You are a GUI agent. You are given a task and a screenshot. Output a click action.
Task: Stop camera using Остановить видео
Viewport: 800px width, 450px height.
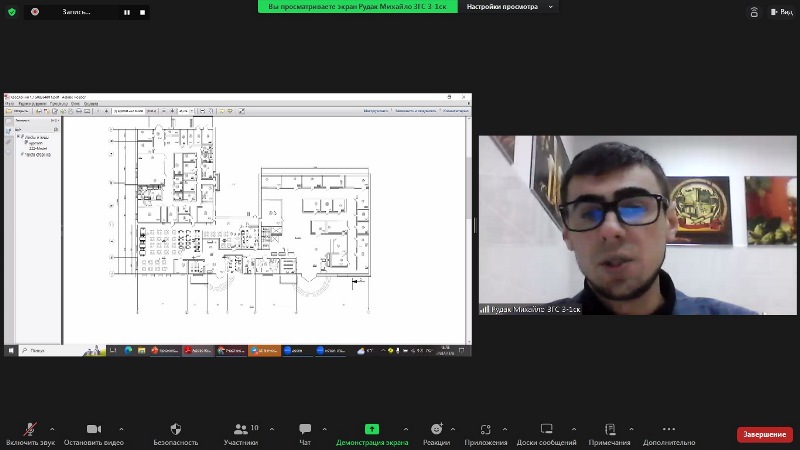(94, 434)
